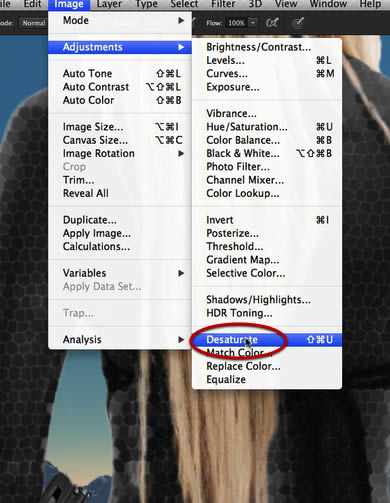Open Channel Mixer adjustment
390x503 pixels.
[x=267, y=180]
